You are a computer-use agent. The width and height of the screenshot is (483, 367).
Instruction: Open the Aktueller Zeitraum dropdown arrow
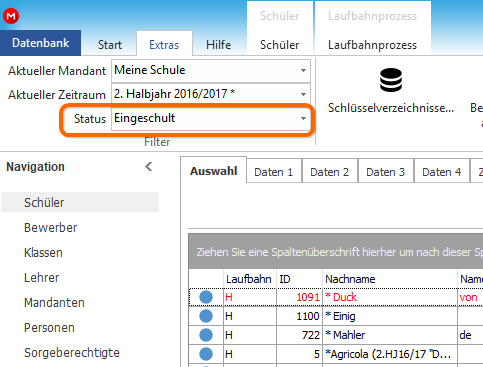[303, 94]
